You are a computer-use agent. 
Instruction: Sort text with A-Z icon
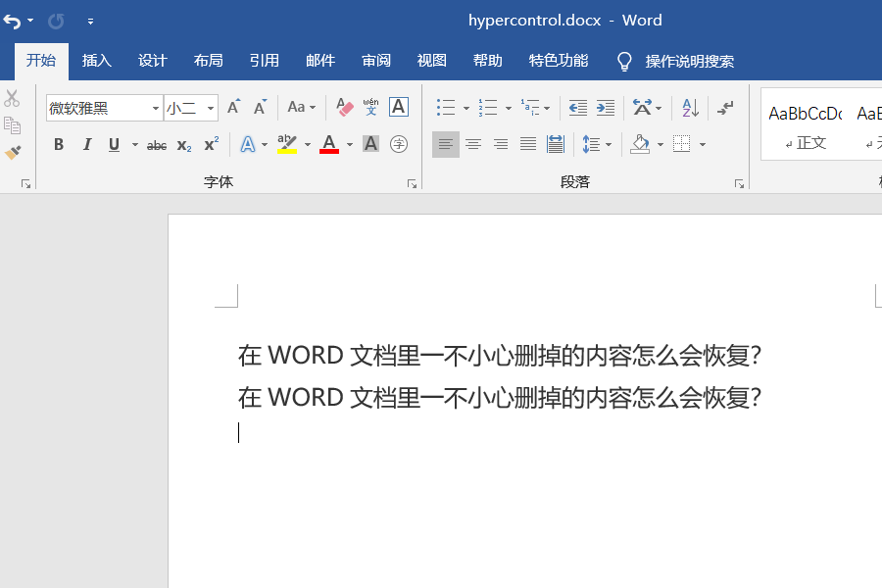pyautogui.click(x=690, y=107)
